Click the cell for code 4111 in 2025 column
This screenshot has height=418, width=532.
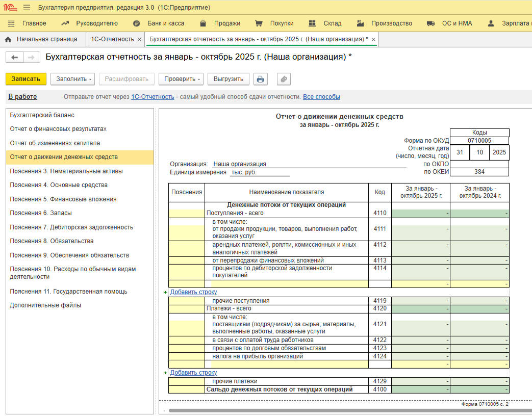[x=420, y=229]
